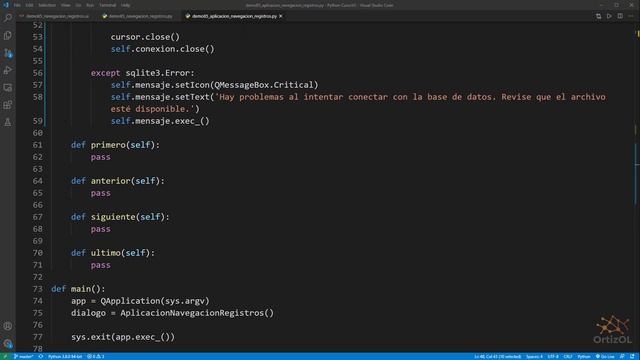Split the editor with split icon
Image resolution: width=640 pixels, height=360 pixels.
(x=620, y=16)
